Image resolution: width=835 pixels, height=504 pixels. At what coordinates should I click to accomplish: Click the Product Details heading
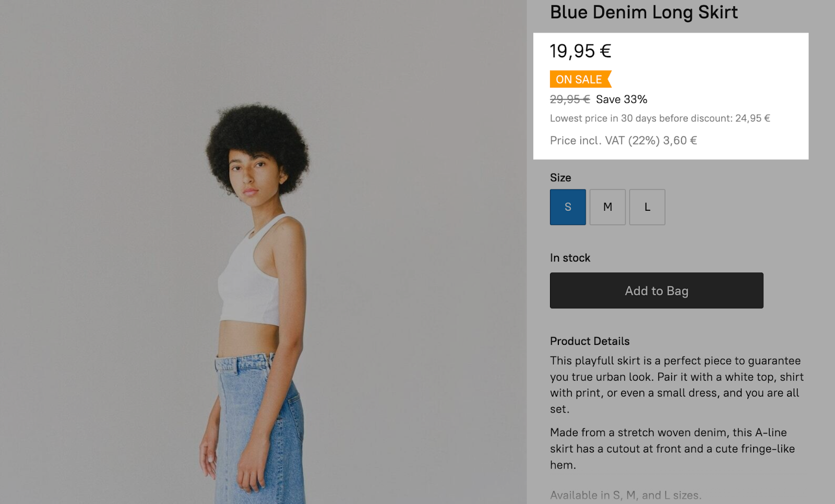590,341
